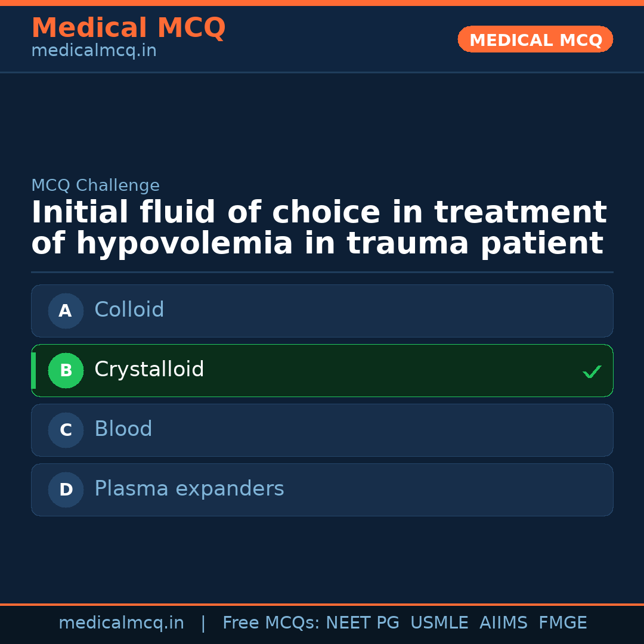
Task: Click the green highlight bar on Crystalloid row
Action: pyautogui.click(x=34, y=370)
